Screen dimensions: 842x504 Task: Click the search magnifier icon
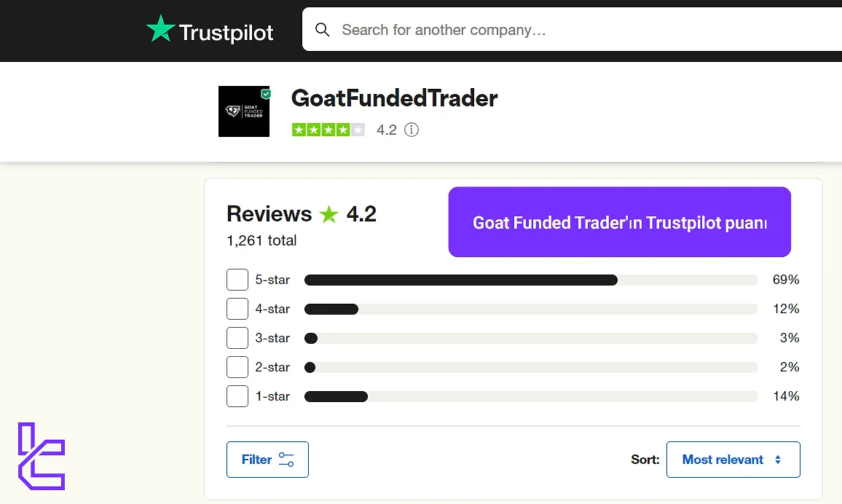[x=323, y=30]
